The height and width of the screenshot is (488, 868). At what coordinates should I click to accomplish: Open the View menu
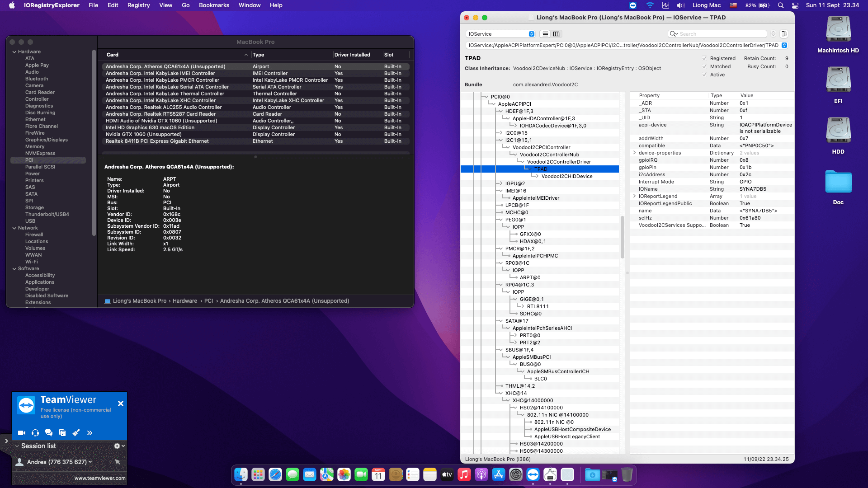coord(165,5)
